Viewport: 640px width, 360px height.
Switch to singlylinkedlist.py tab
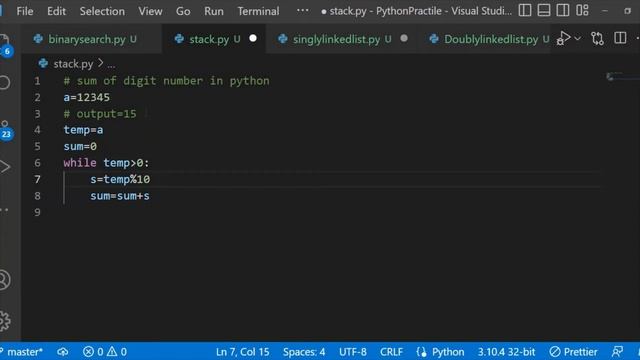342,39
